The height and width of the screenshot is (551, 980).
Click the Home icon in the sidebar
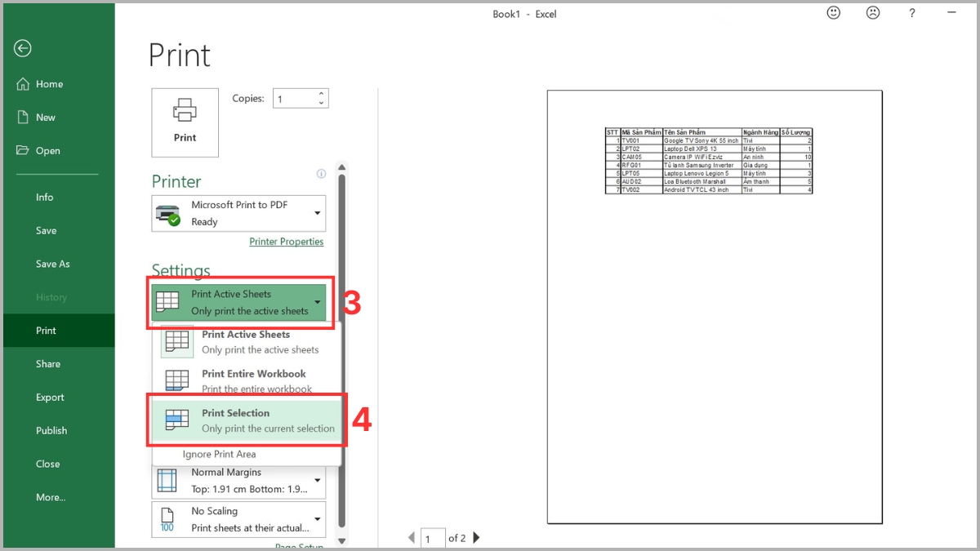(22, 83)
